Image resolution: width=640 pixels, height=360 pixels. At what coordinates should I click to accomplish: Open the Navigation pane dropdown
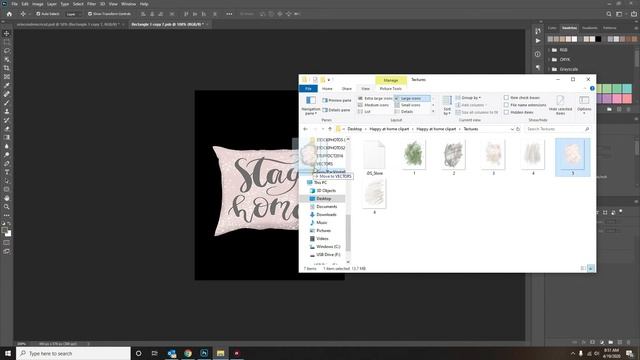click(x=311, y=106)
